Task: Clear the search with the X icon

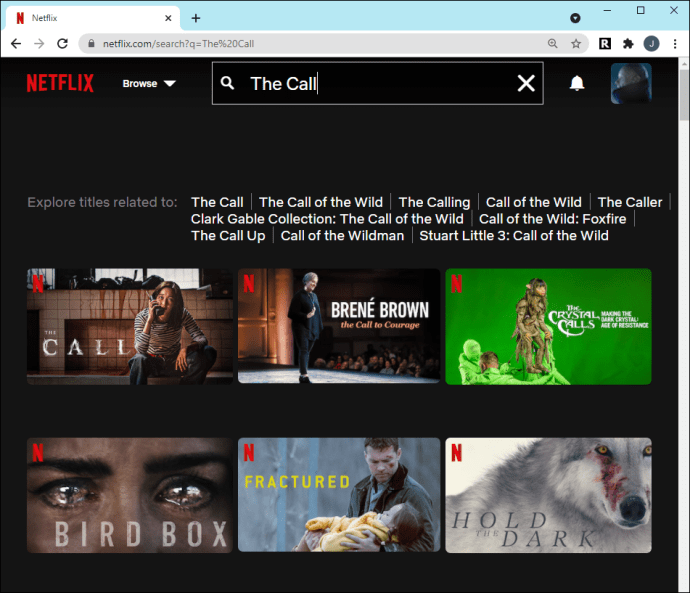Action: pos(526,83)
